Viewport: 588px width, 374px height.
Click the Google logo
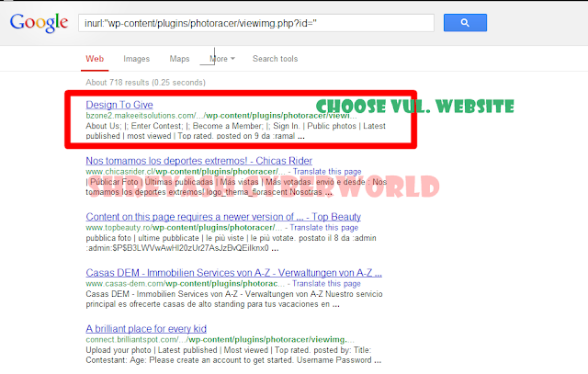coord(39,23)
